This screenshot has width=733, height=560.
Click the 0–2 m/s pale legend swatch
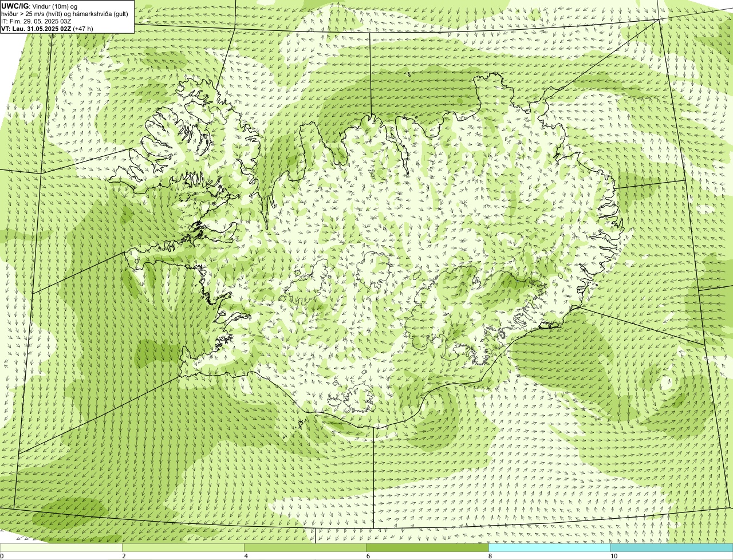(x=61, y=547)
